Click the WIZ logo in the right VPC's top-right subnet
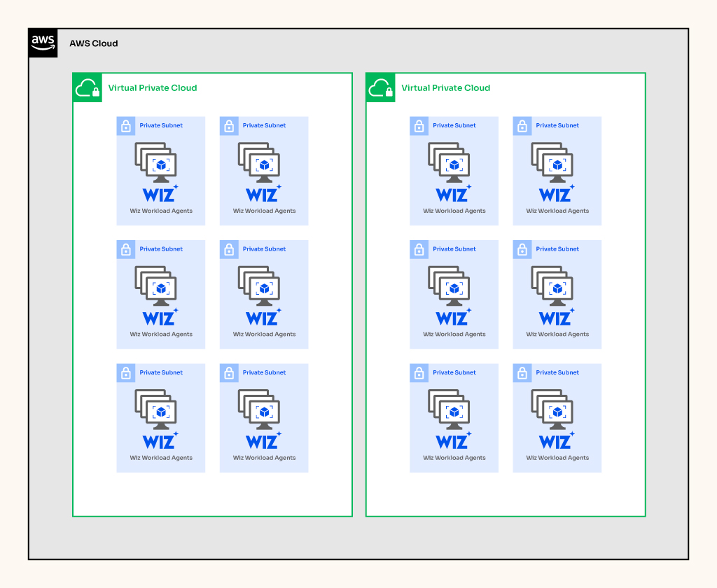The image size is (717, 588). pyautogui.click(x=557, y=193)
